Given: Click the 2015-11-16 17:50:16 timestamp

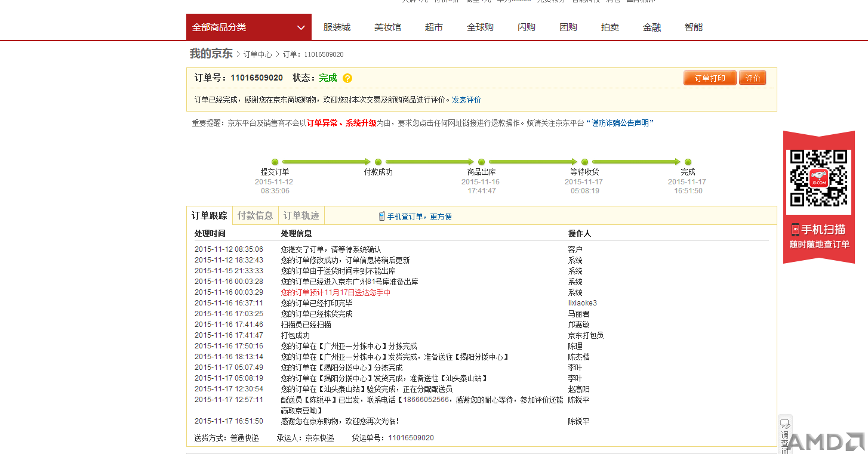Looking at the screenshot, I should [229, 346].
